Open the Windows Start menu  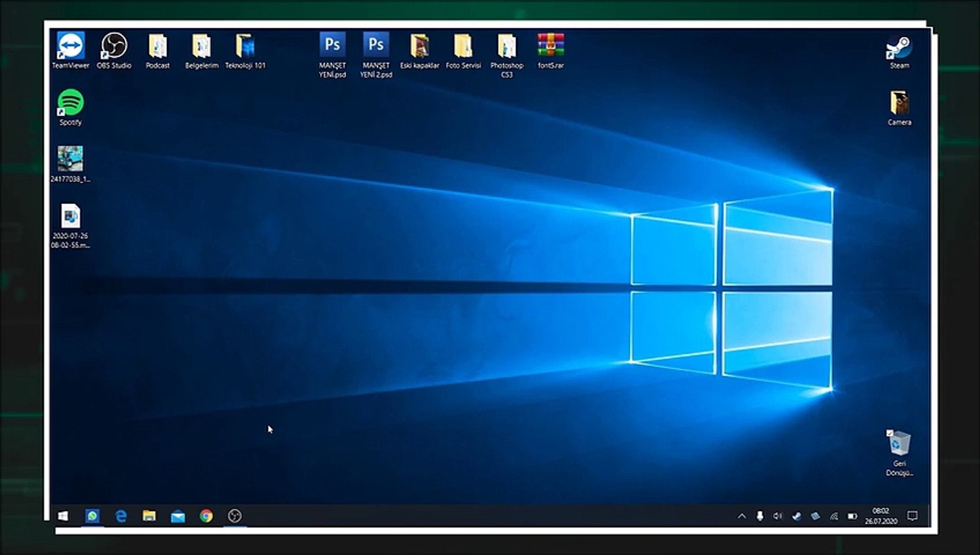click(x=63, y=516)
